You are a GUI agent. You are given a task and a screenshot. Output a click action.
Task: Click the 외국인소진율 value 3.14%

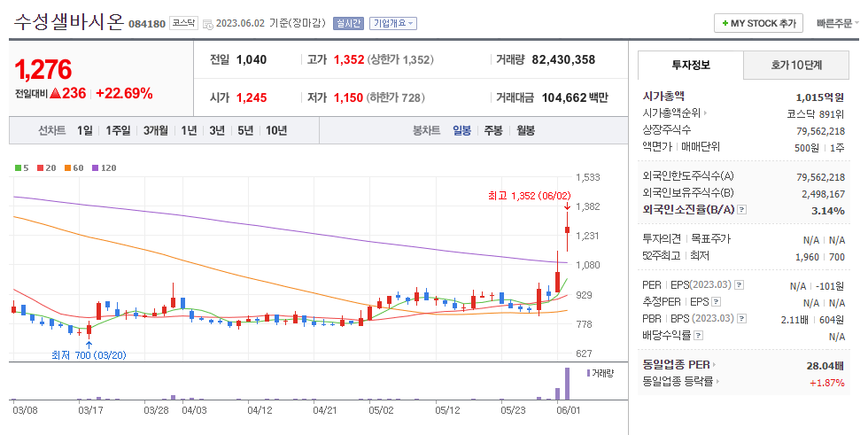pos(828,211)
